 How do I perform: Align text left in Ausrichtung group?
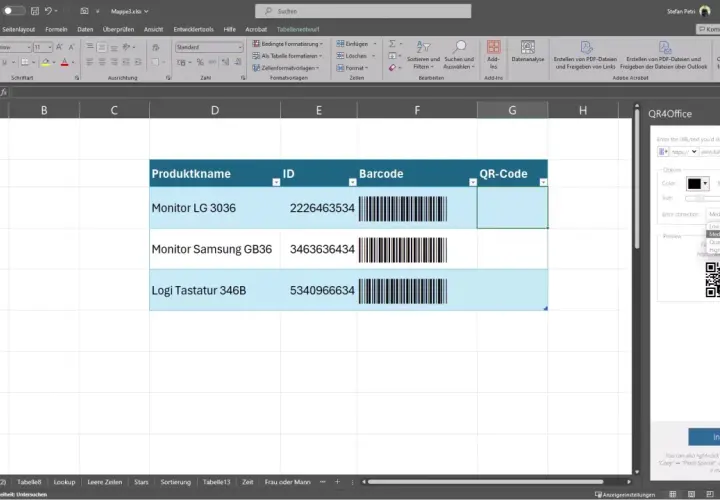90,62
